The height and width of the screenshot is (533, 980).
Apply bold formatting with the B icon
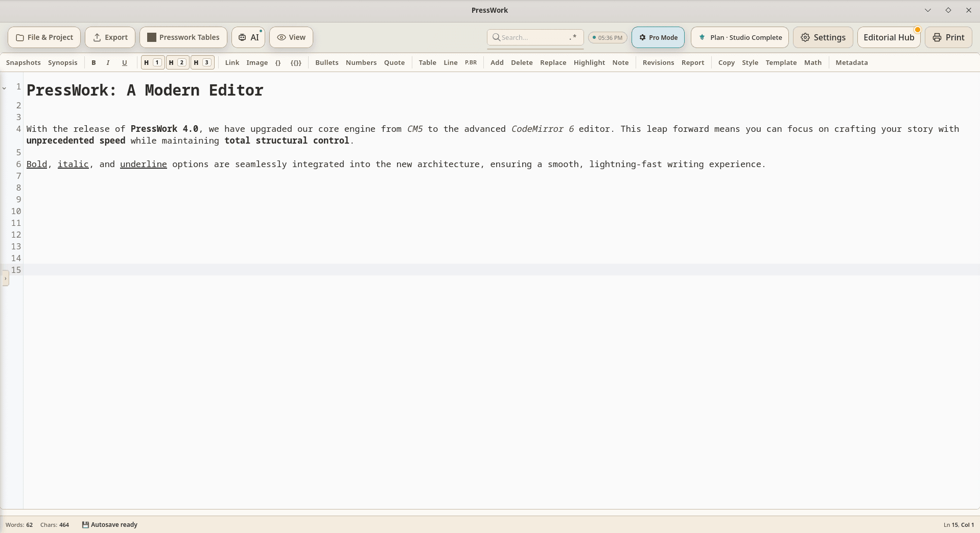[94, 62]
